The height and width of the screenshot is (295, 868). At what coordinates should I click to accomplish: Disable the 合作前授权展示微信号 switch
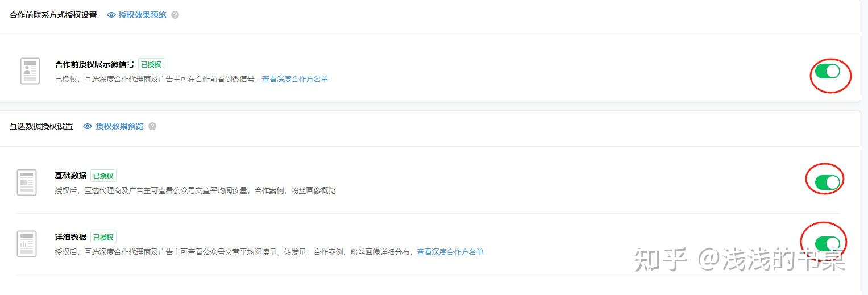click(827, 71)
